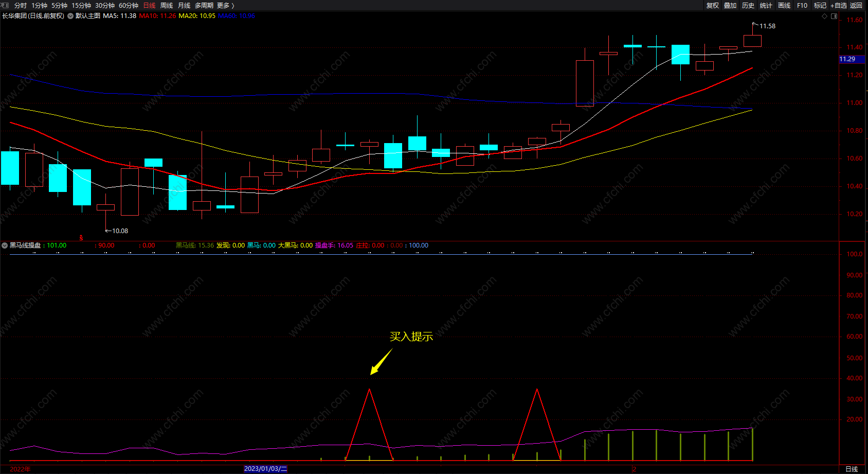Switch to the 分时 intraday view
The image size is (868, 474).
coord(21,5)
